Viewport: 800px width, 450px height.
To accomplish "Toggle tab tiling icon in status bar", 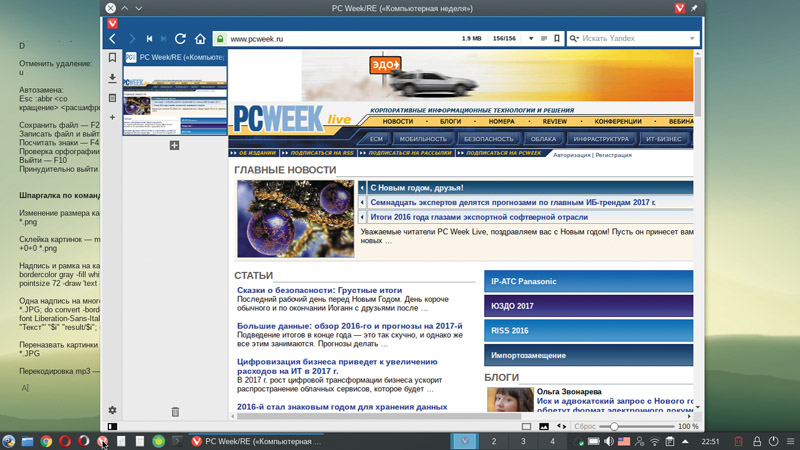I will point(527,426).
